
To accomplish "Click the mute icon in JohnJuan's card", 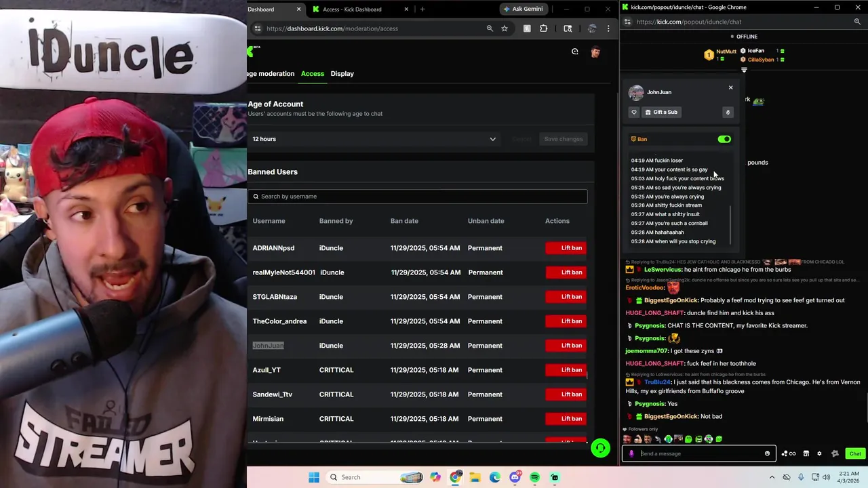I will point(728,113).
